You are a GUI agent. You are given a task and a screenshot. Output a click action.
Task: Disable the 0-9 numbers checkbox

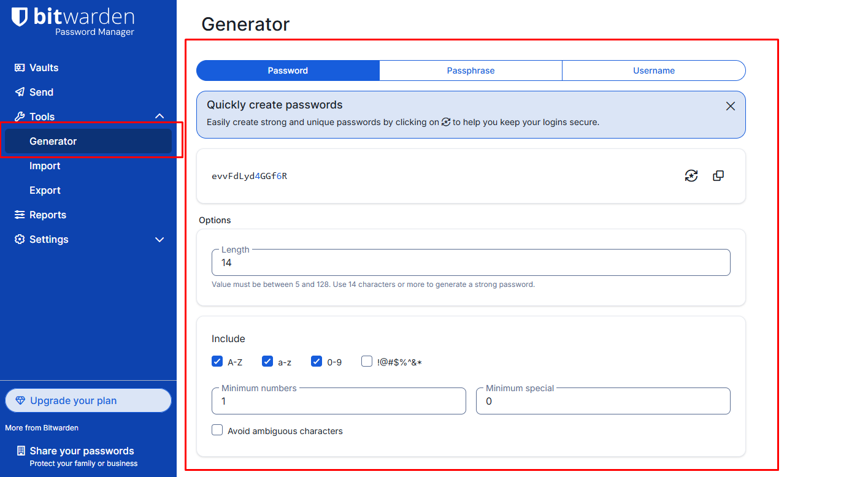317,361
